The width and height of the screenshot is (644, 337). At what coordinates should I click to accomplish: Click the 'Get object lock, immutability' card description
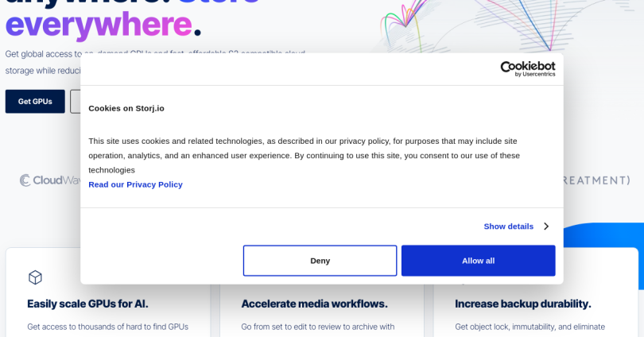point(530,327)
